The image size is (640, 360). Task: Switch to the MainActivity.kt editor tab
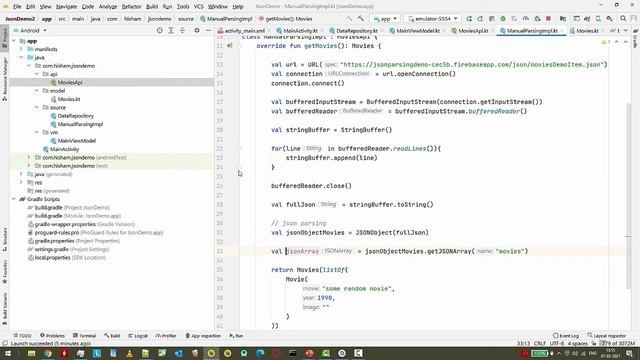(300, 31)
